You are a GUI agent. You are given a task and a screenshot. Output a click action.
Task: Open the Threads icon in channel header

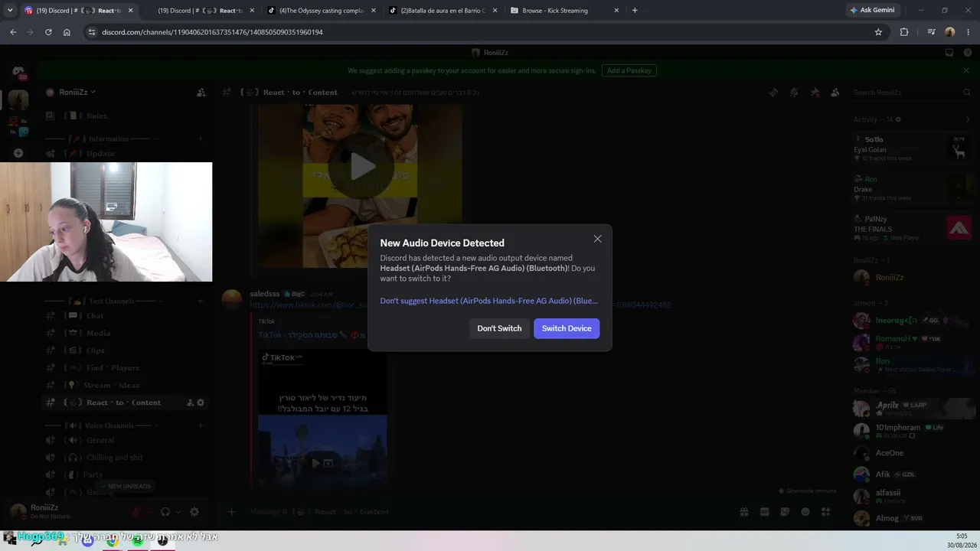(773, 93)
